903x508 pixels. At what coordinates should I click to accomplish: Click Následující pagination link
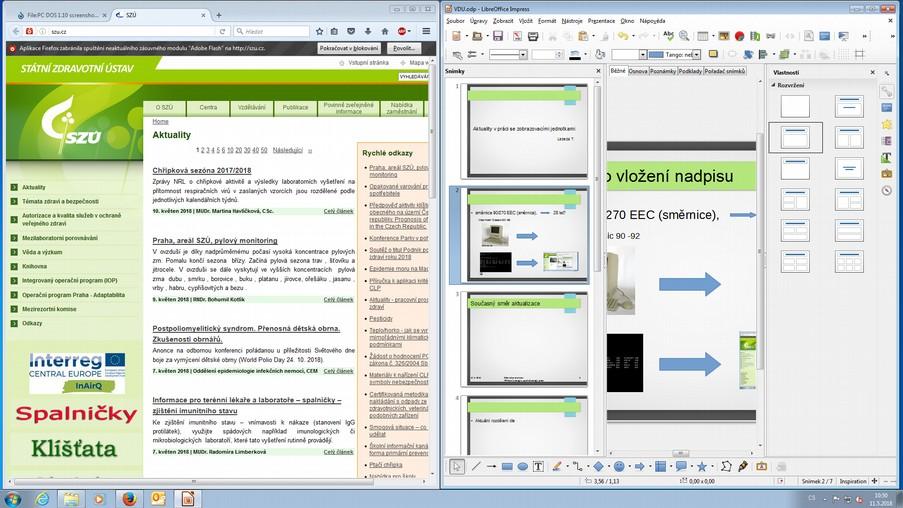287,150
